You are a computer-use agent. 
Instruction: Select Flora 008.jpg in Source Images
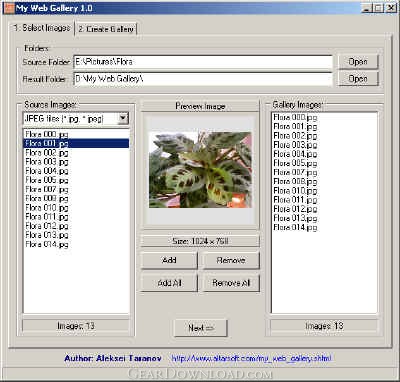coord(76,198)
